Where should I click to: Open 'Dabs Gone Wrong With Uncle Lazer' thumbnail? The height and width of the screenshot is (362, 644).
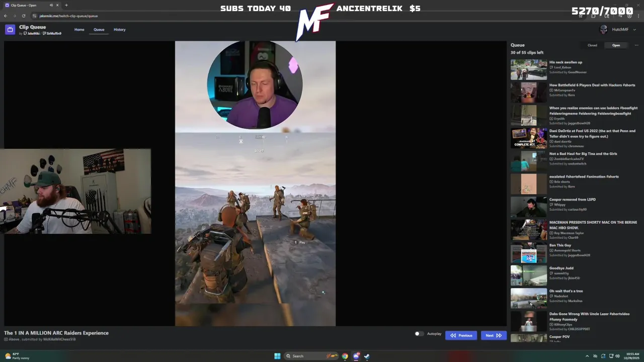(529, 321)
